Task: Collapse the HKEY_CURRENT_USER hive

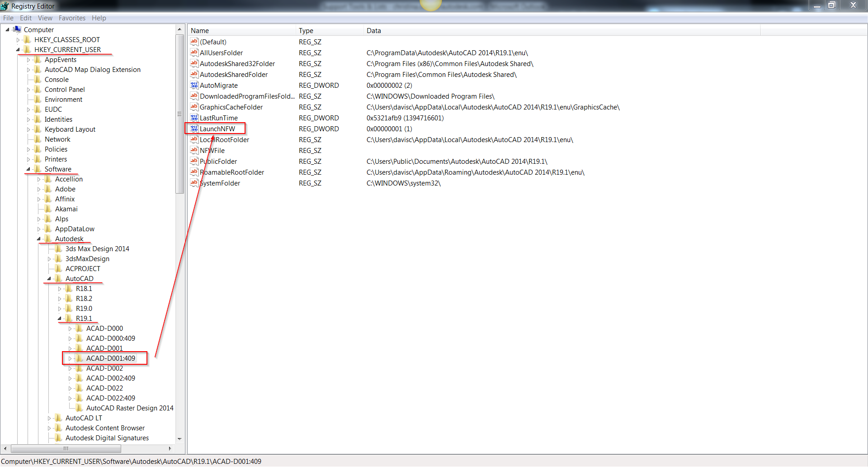Action: pyautogui.click(x=18, y=49)
